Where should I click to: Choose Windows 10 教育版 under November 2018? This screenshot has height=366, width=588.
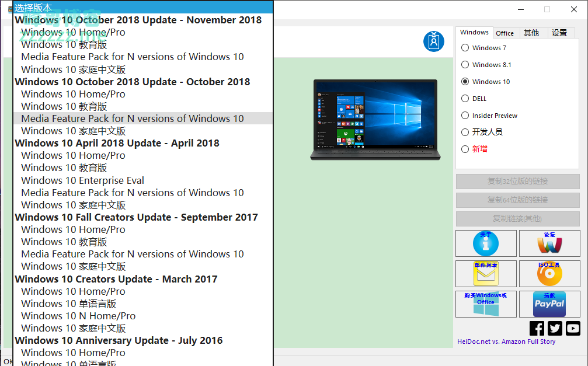click(143, 44)
